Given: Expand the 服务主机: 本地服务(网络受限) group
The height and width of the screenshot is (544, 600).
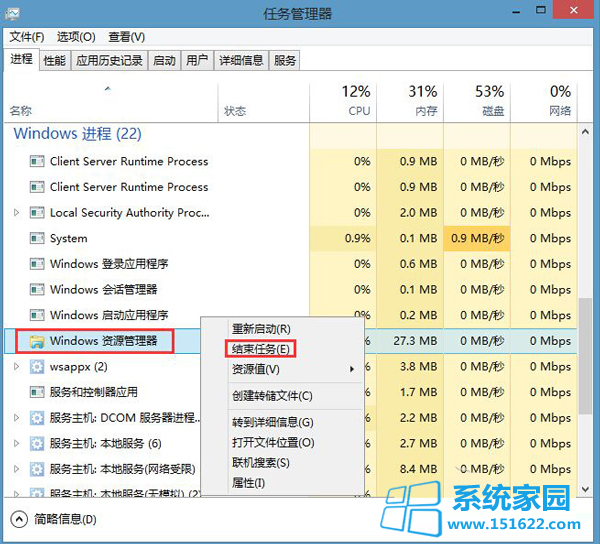Looking at the screenshot, I should [16, 469].
